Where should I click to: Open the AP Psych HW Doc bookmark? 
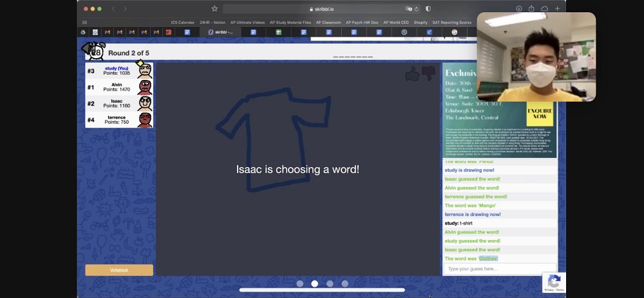[362, 22]
